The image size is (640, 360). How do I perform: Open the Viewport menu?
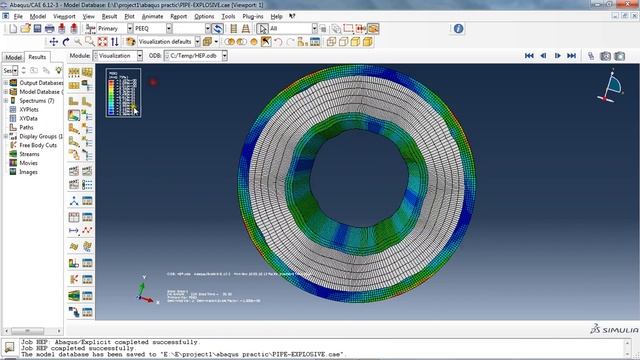(64, 16)
